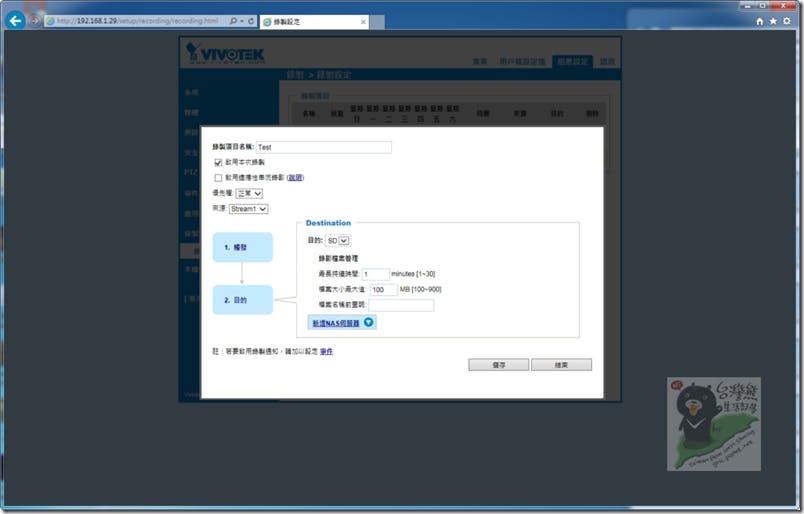
Task: Click the empty file name prefix field
Action: (x=401, y=305)
